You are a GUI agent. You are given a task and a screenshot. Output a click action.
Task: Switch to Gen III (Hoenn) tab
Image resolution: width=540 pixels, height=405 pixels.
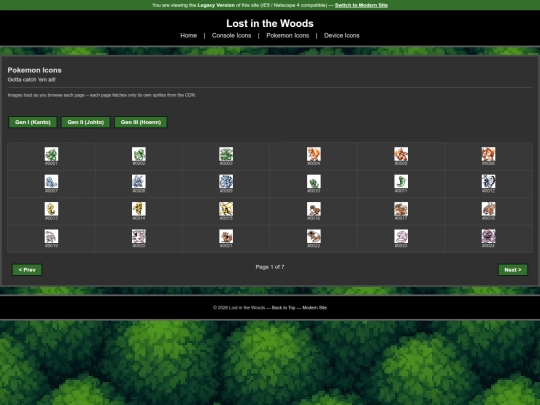[141, 122]
